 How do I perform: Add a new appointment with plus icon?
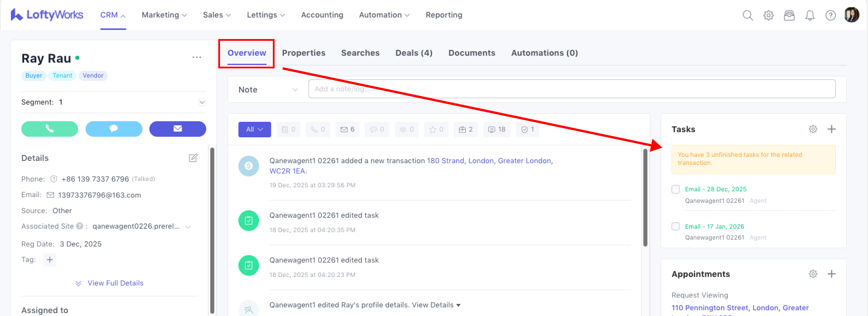click(x=831, y=274)
